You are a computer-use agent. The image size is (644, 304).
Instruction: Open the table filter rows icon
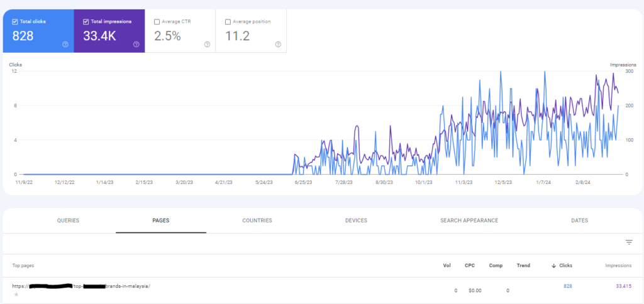click(628, 242)
